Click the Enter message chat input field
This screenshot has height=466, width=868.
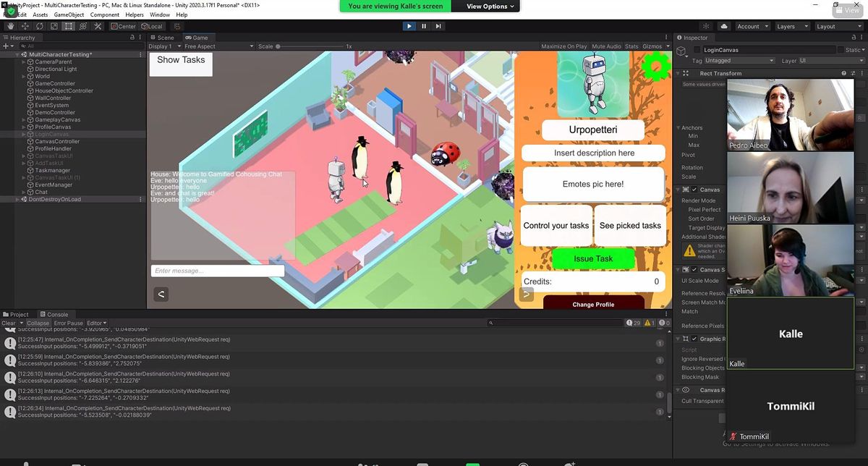point(217,270)
